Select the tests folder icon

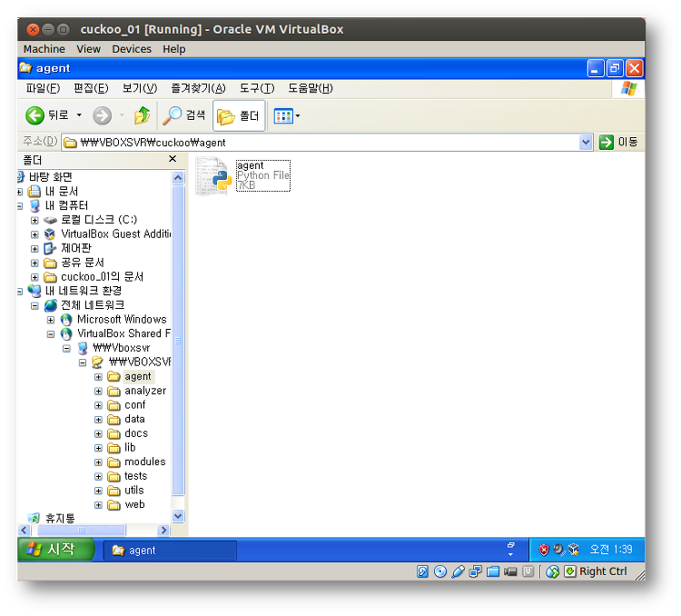pyautogui.click(x=113, y=477)
